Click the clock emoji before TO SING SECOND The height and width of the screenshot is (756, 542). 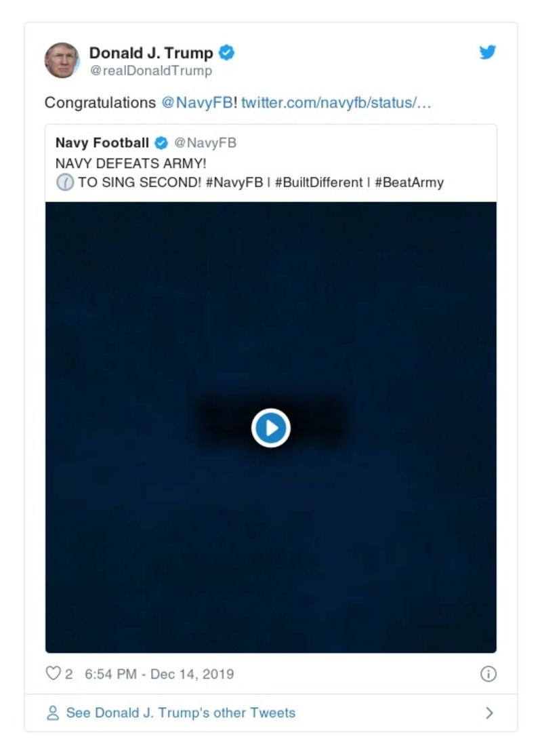point(64,182)
